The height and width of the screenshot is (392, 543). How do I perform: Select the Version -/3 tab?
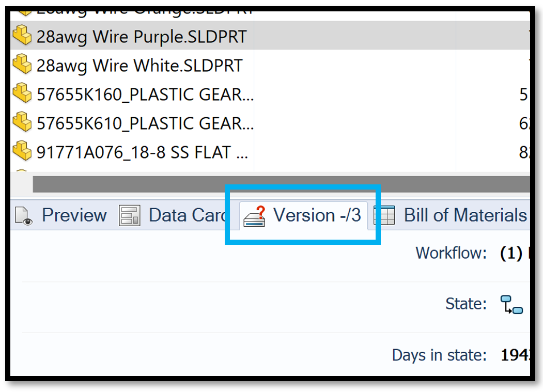[317, 215]
